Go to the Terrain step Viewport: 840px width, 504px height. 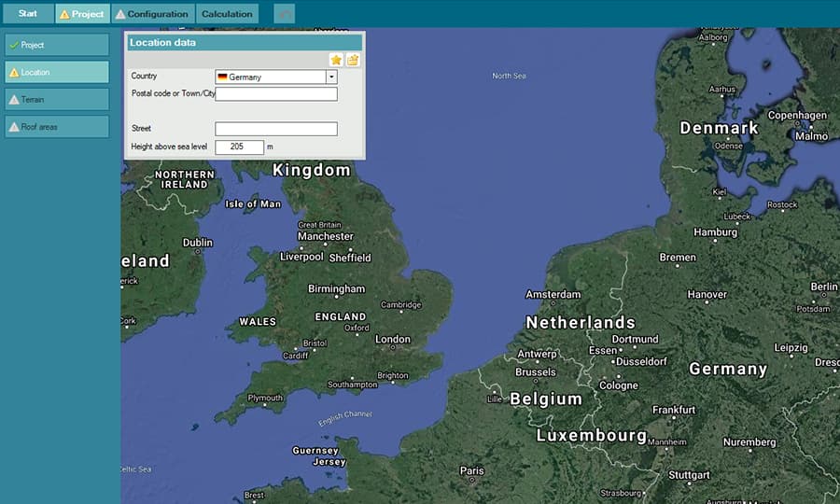tap(56, 99)
